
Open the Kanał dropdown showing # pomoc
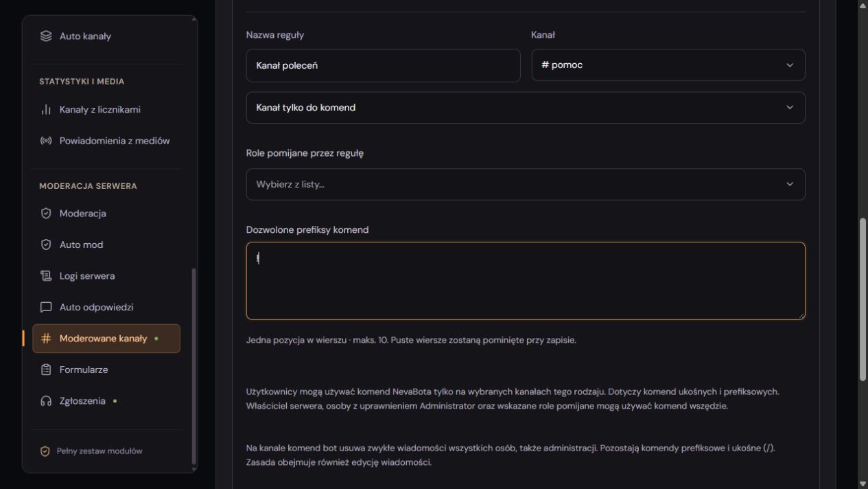tap(668, 65)
